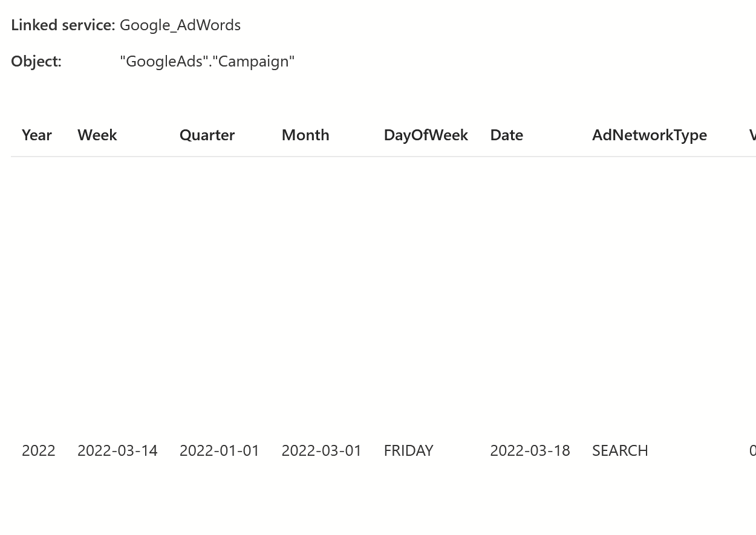Click the Linked service label
This screenshot has width=756, height=535.
pos(63,25)
